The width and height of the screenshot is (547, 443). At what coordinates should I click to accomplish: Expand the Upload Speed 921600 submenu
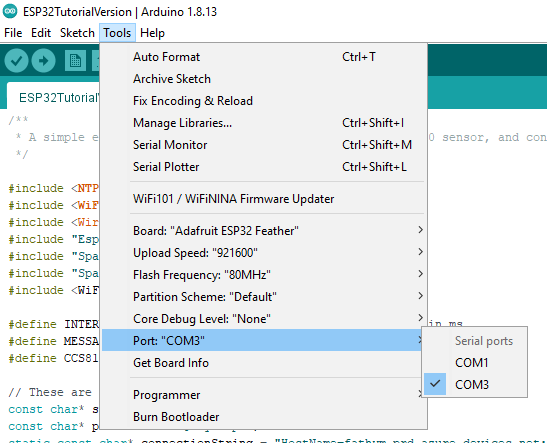(263, 253)
